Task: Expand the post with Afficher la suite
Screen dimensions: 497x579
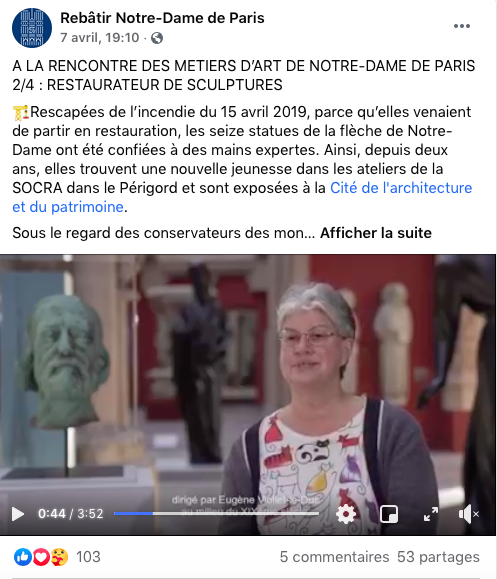Action: (376, 233)
